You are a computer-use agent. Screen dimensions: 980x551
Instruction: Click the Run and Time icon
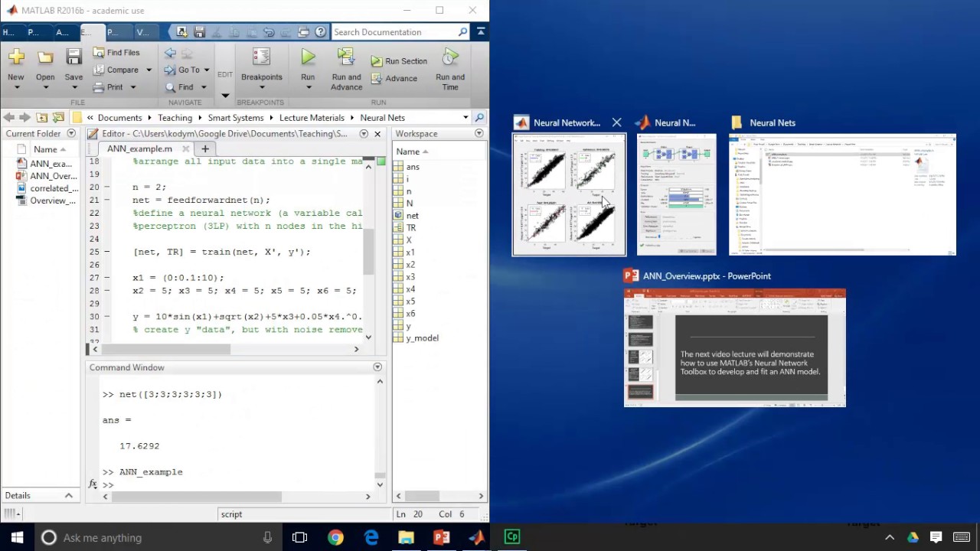450,57
